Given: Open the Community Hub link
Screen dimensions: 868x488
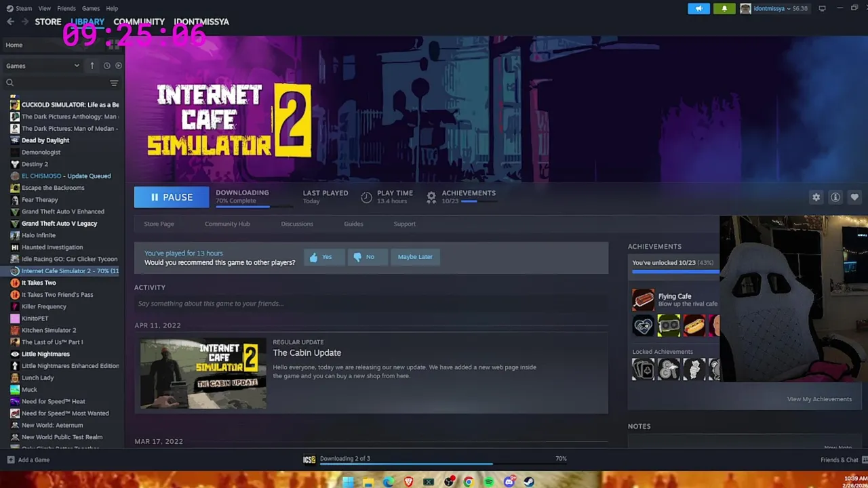Looking at the screenshot, I should pos(227,224).
